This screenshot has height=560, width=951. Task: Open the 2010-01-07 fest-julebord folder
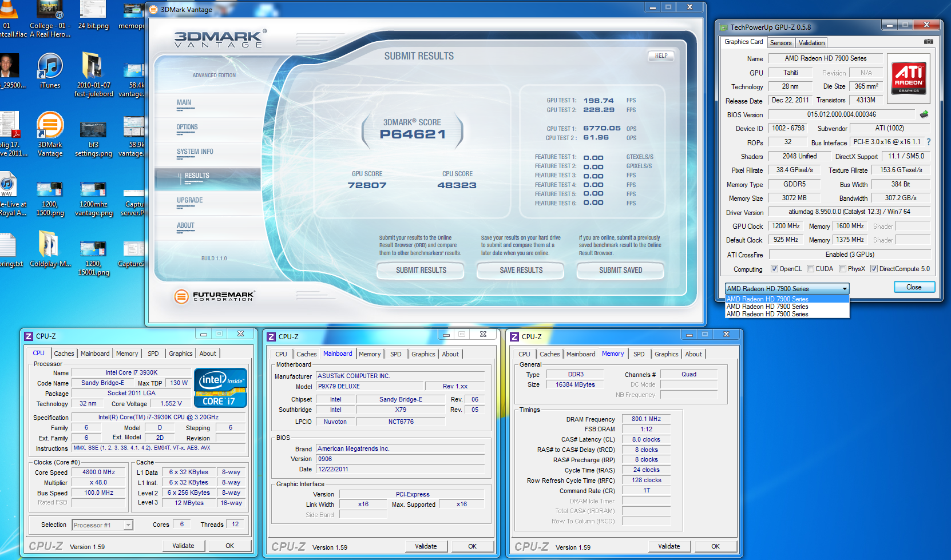click(x=93, y=74)
